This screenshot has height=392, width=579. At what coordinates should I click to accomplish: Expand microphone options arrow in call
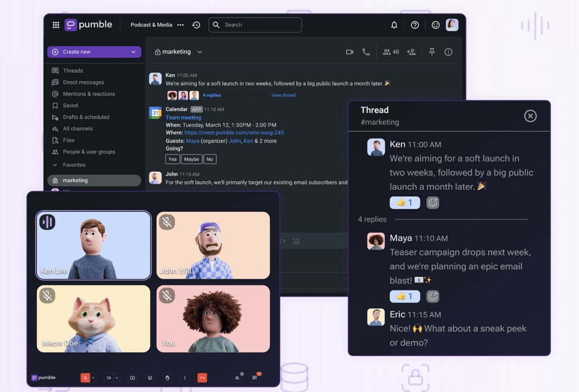click(x=93, y=378)
